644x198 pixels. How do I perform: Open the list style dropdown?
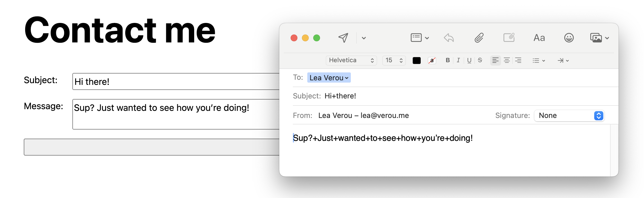[539, 61]
